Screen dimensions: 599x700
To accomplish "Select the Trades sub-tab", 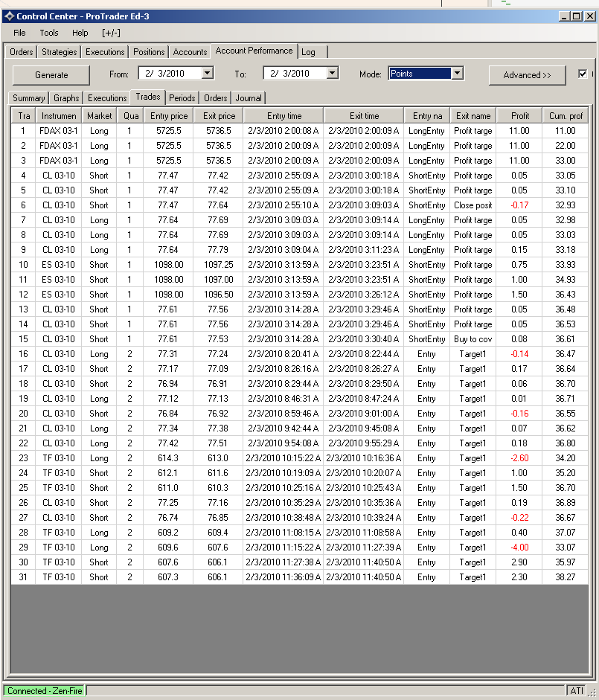I will point(148,97).
